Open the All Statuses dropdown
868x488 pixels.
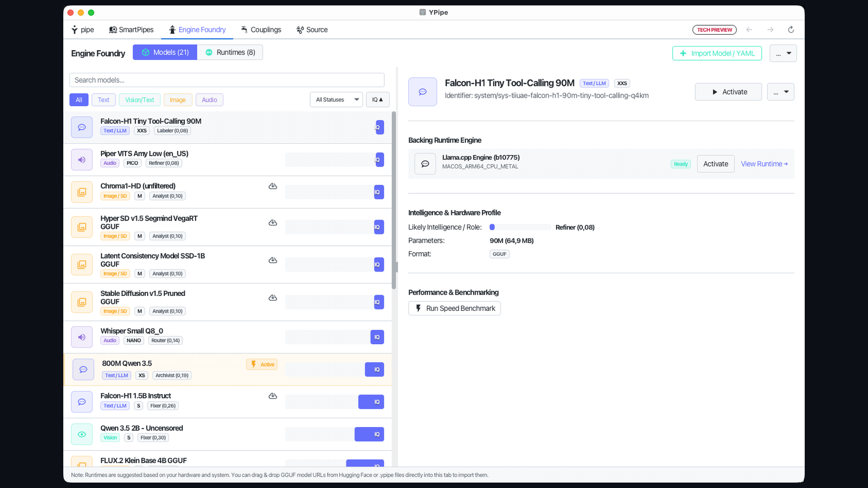336,99
